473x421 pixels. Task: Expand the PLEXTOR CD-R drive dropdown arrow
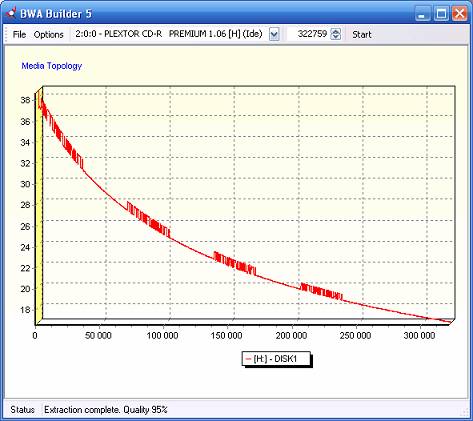pos(274,34)
